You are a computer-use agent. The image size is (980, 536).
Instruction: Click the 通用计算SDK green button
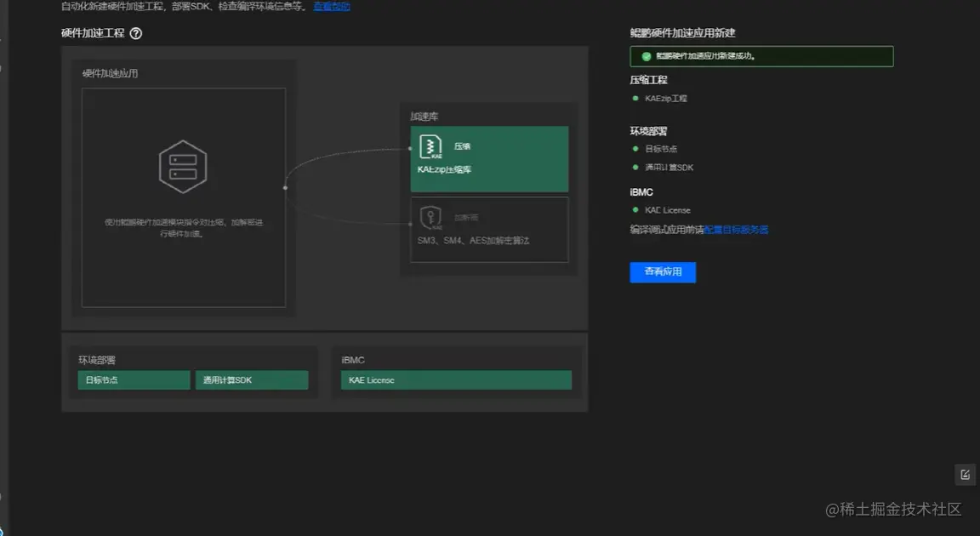pos(252,379)
